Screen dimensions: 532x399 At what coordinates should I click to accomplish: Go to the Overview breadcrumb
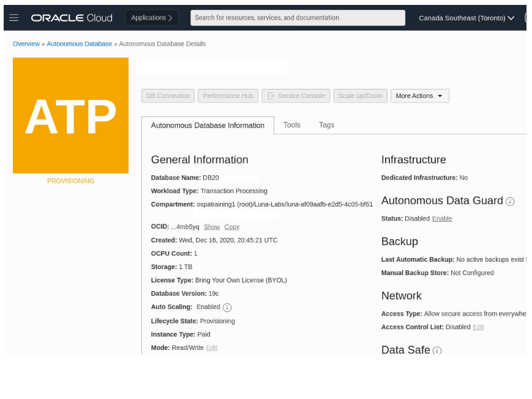point(26,44)
